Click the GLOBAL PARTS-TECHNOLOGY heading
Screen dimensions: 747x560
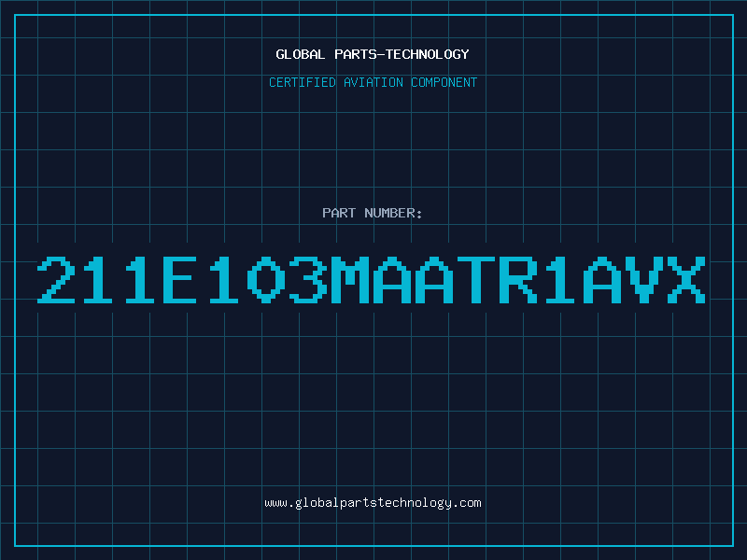[x=373, y=54]
